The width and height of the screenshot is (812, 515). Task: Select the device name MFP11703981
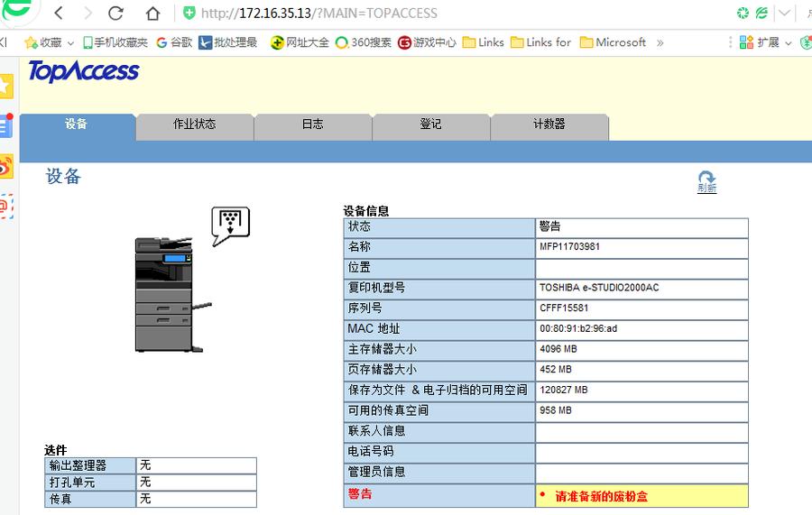pos(569,247)
